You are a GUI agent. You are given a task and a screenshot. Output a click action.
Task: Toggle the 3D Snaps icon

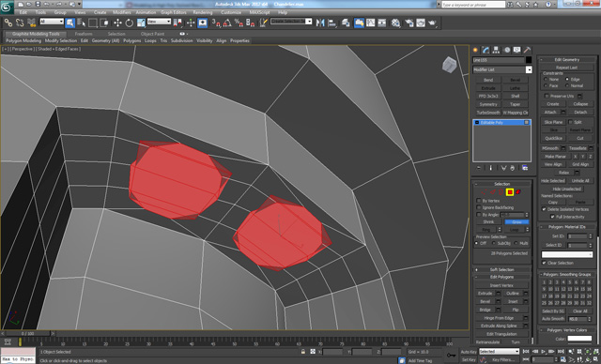216,23
